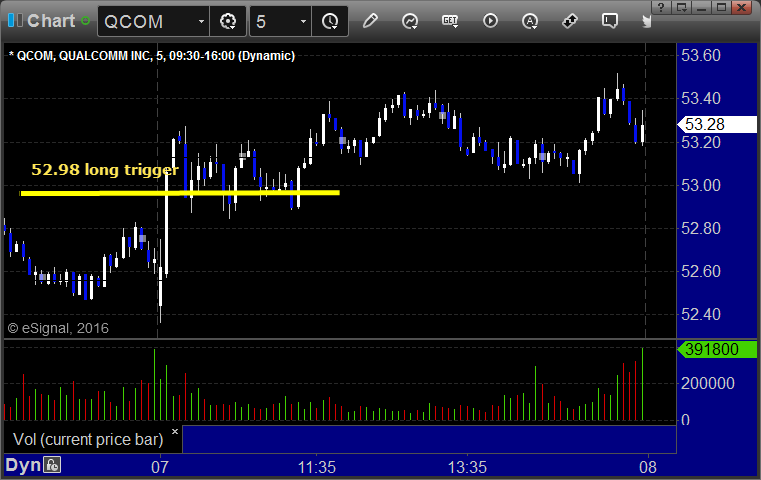Click the 391800 volume value marker
The image size is (761, 480).
coord(717,349)
